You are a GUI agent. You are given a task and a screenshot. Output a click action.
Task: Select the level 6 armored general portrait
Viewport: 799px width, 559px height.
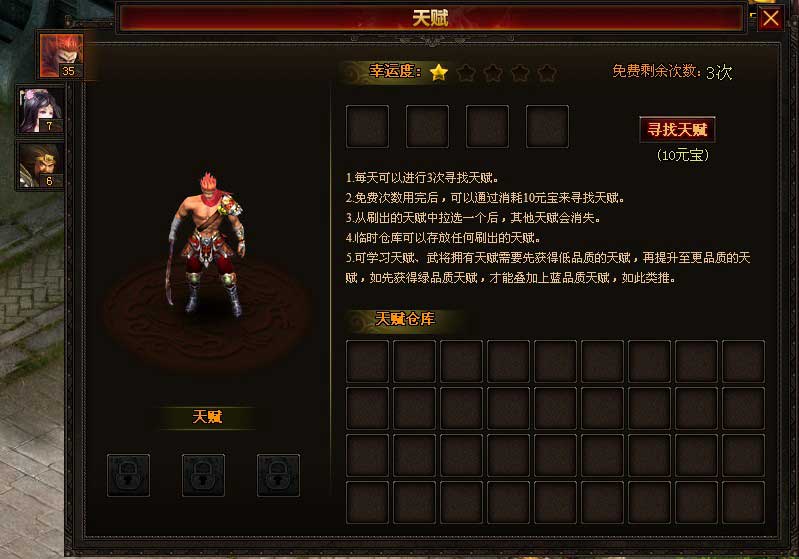40,166
